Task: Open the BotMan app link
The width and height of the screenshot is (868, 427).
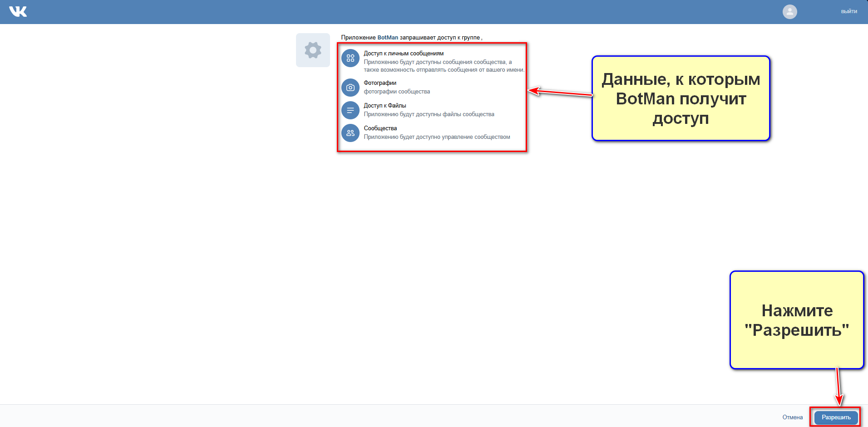Action: point(388,38)
